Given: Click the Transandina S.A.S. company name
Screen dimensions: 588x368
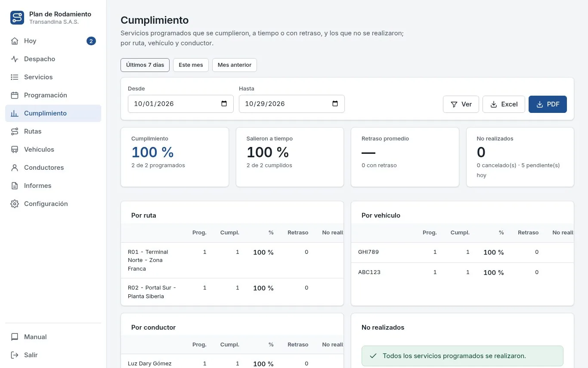Looking at the screenshot, I should click(x=54, y=22).
